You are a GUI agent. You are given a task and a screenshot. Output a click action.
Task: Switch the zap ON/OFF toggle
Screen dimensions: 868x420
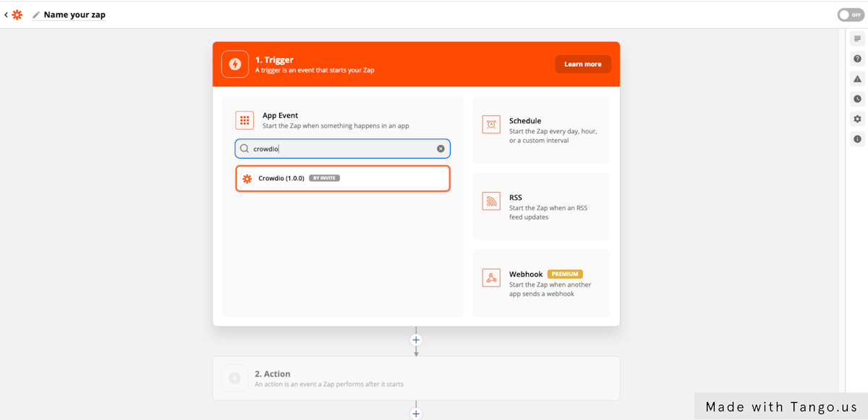pos(851,14)
